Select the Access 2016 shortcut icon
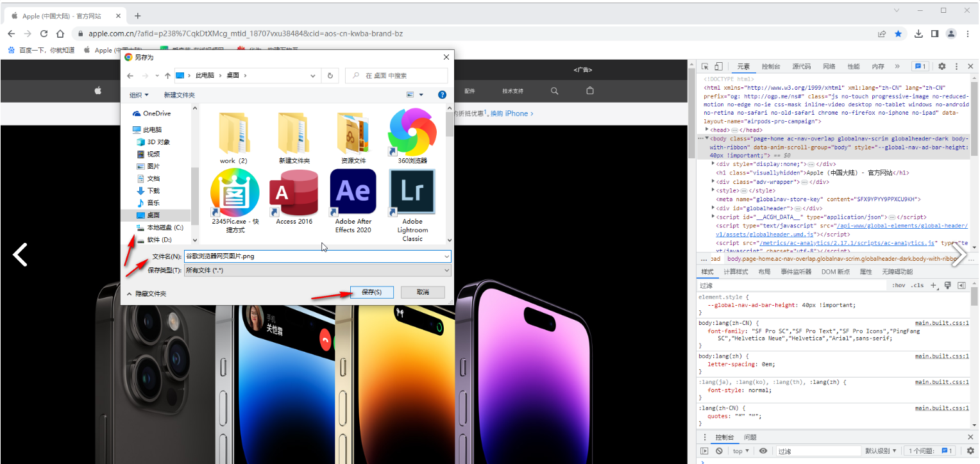This screenshot has width=980, height=464. point(294,196)
